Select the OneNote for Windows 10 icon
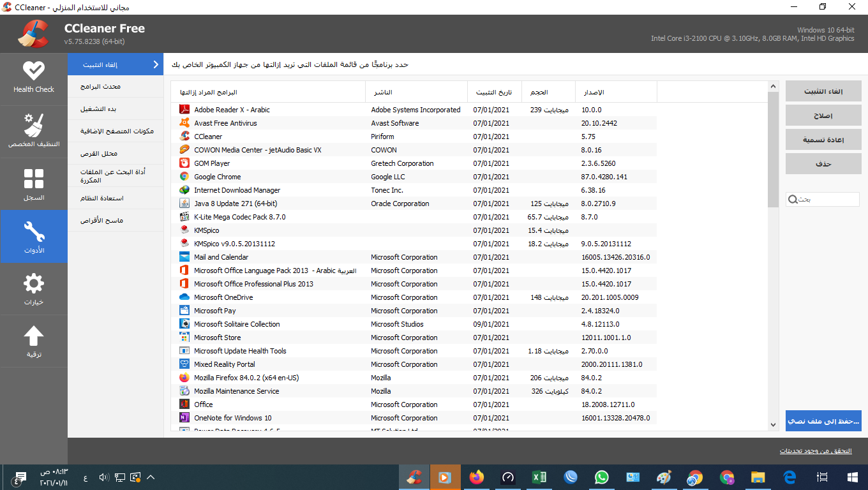 pyautogui.click(x=184, y=418)
